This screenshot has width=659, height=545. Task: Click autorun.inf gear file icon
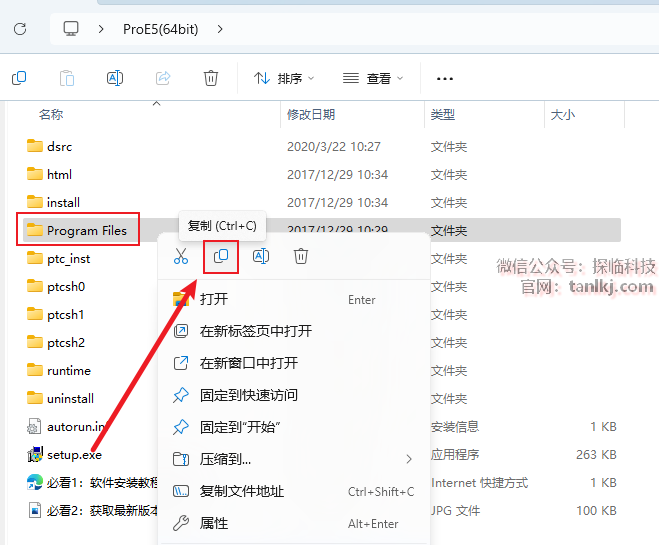coord(34,427)
